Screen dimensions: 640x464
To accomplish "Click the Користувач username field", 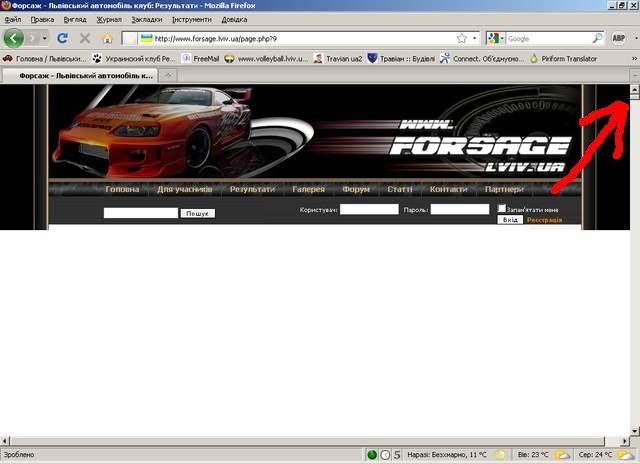I will [369, 209].
